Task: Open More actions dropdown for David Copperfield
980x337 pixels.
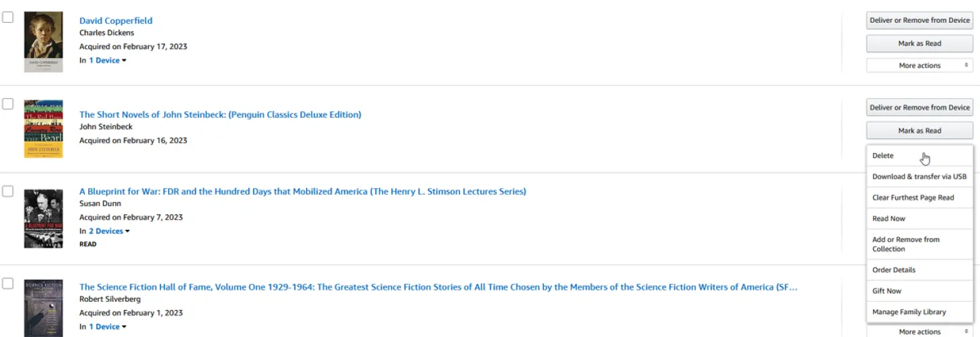Action: coord(919,65)
